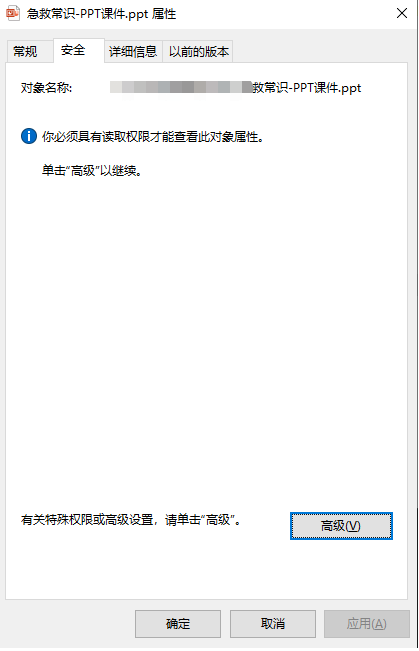The image size is (419, 651).
Task: Open advanced settings with 高级(V) button
Action: (x=341, y=526)
